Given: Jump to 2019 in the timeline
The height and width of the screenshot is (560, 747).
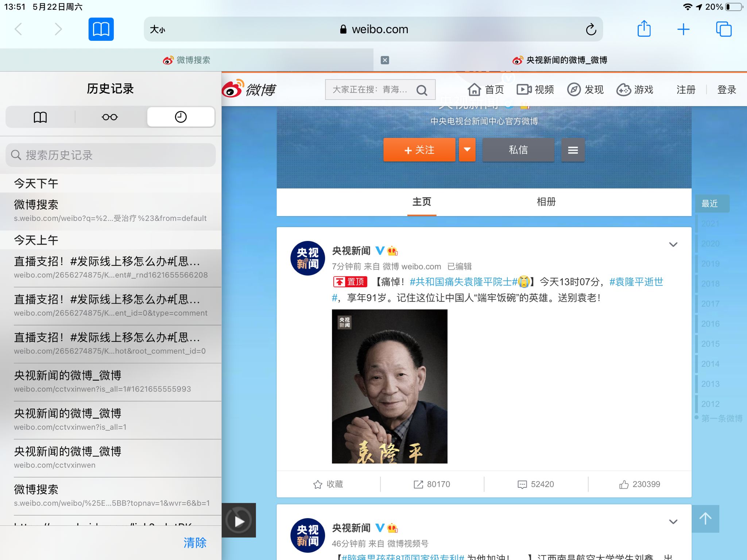Looking at the screenshot, I should (710, 264).
